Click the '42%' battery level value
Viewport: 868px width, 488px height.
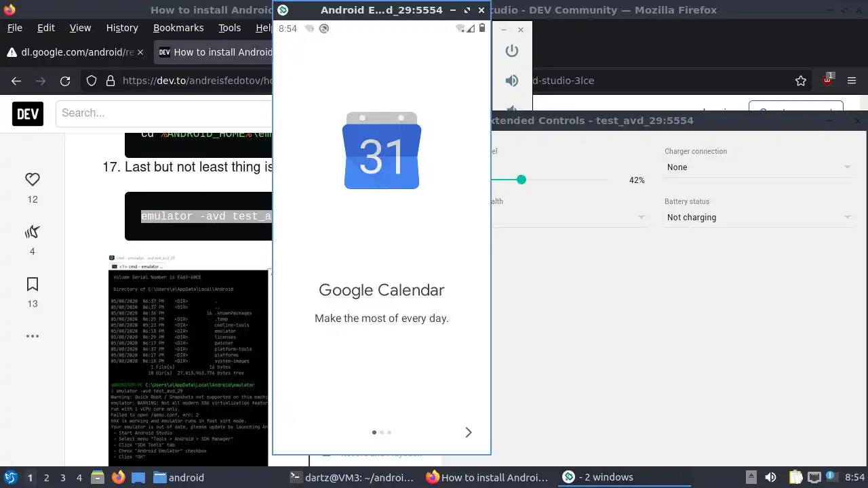[637, 180]
